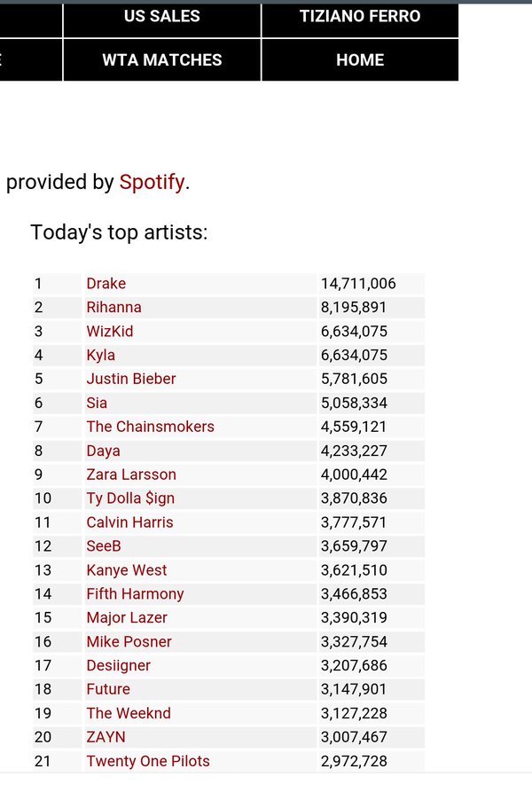Navigate to the Home menu item
The image size is (532, 792).
[360, 60]
